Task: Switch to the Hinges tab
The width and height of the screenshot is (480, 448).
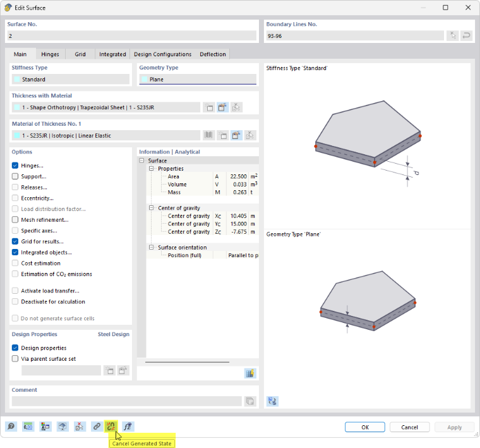Action: pyautogui.click(x=50, y=54)
